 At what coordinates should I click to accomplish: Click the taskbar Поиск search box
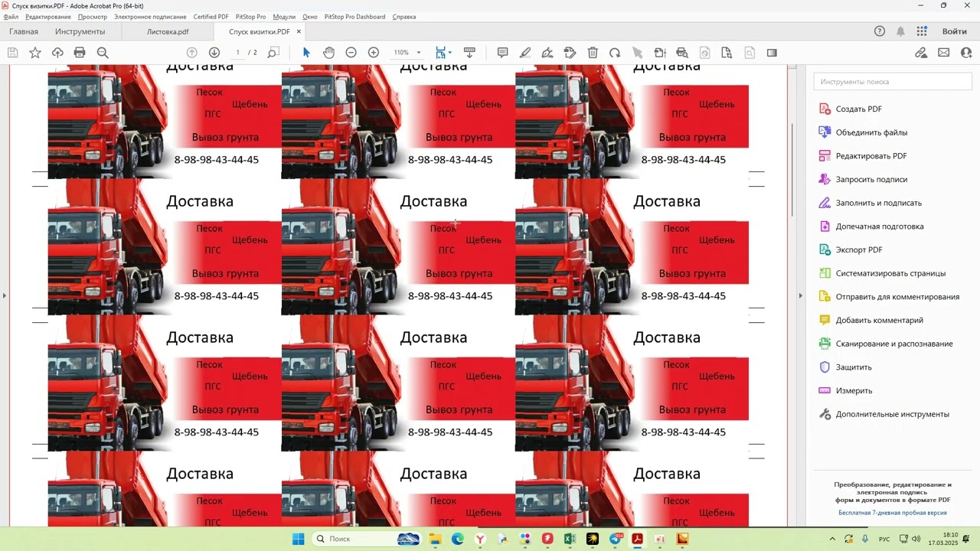367,539
